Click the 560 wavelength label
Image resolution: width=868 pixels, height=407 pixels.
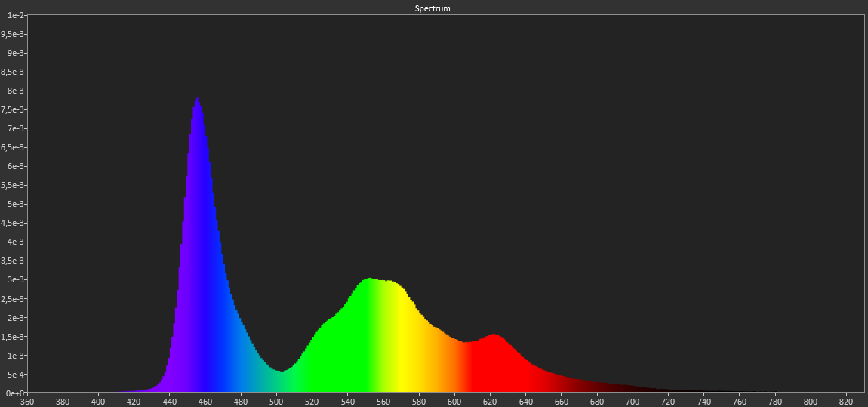tap(383, 401)
